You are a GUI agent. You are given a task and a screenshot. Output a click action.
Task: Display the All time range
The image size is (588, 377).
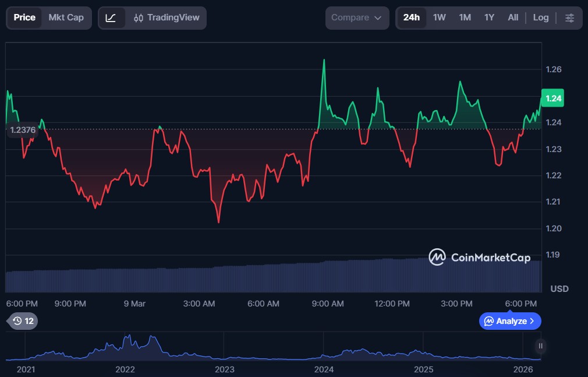pos(513,18)
